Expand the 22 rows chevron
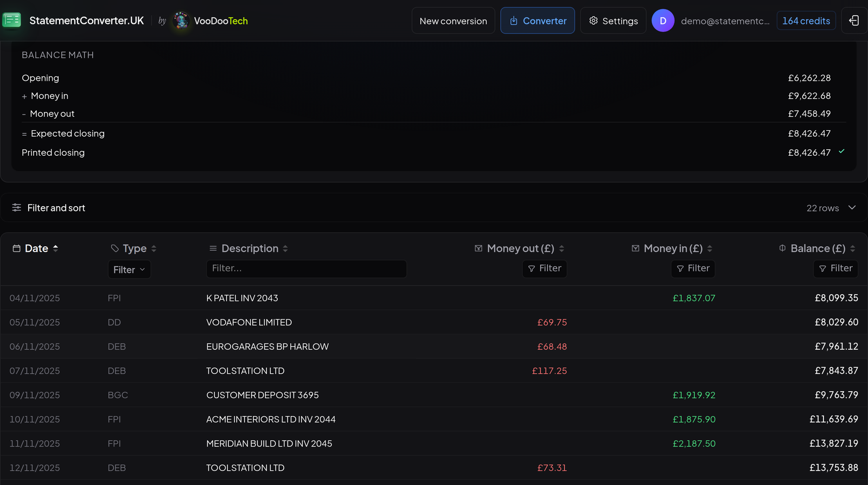 [x=852, y=208]
